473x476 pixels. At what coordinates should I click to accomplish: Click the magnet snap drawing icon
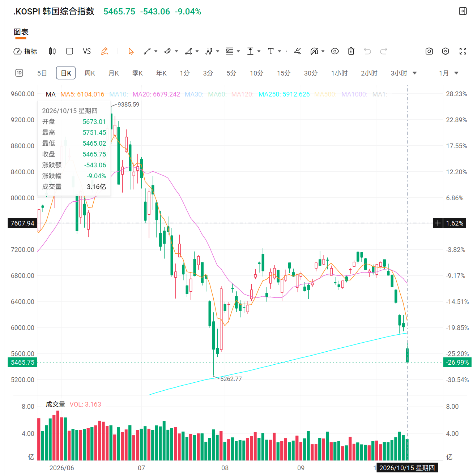pos(314,51)
